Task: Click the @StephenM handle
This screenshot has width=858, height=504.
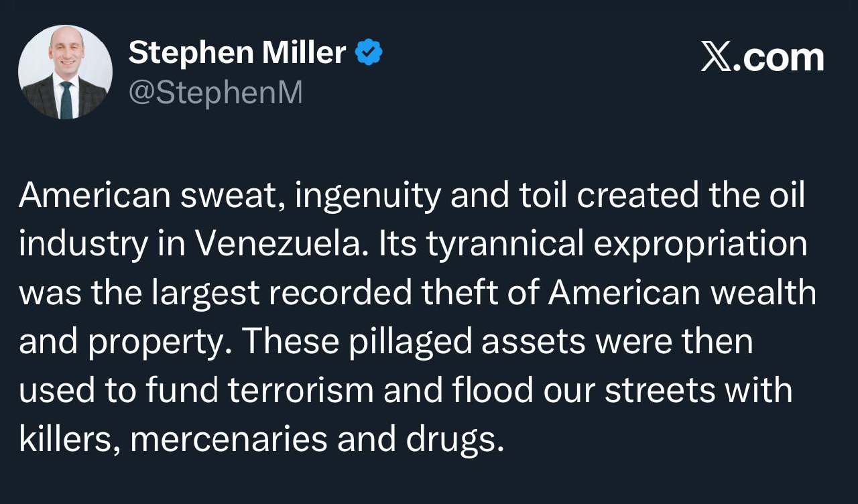Action: pos(215,93)
